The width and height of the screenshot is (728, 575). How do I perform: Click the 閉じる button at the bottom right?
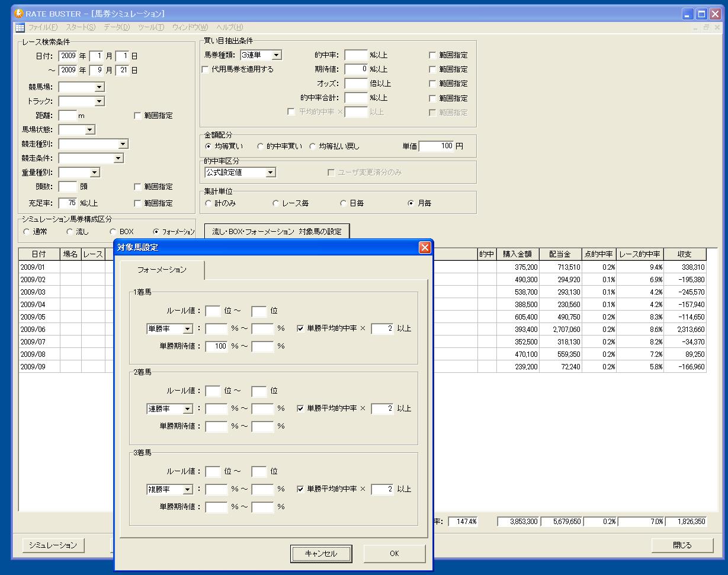pyautogui.click(x=681, y=545)
